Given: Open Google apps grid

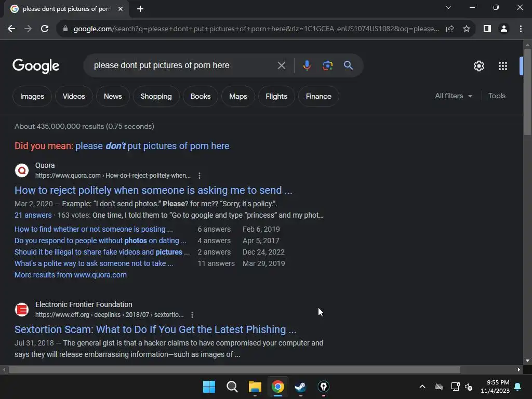Looking at the screenshot, I should (x=503, y=66).
